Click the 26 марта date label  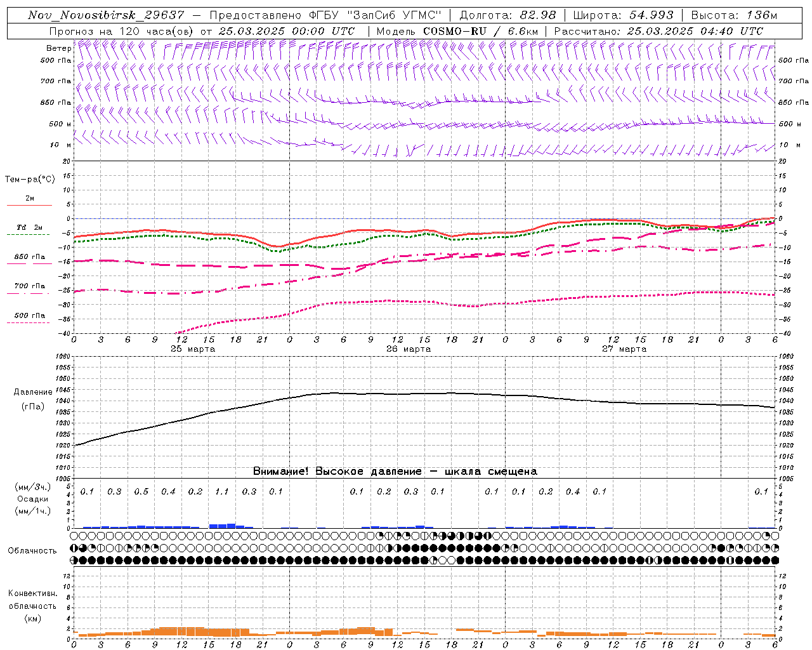pyautogui.click(x=409, y=349)
